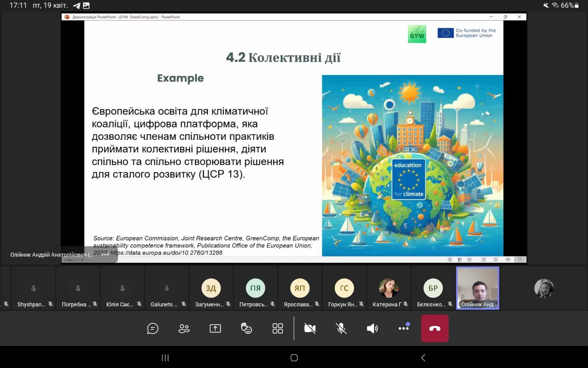Click the Slide Show view icon

point(520,260)
